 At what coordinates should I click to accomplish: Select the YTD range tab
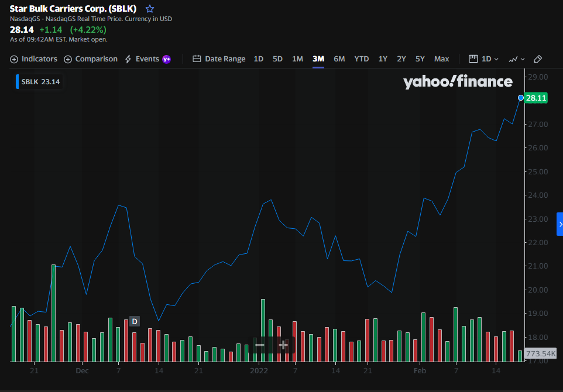(362, 59)
